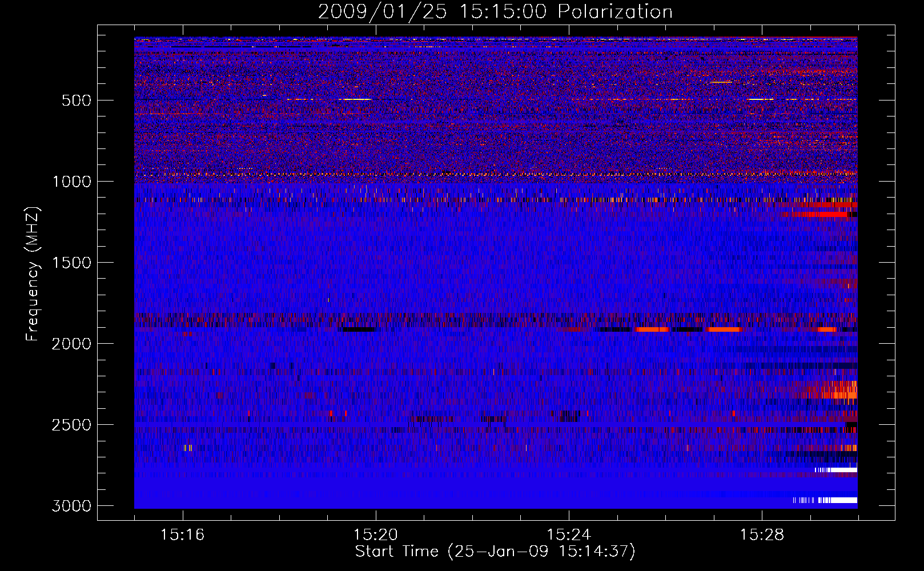Viewport: 924px width, 571px height.
Task: Select the 1000 frequency tick label
Action: 72,182
